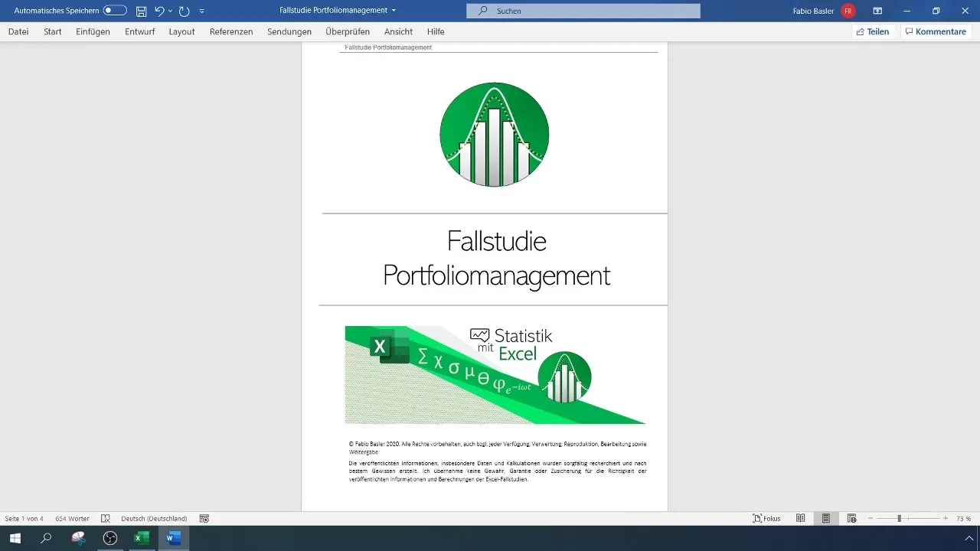
Task: Click the Save (diskette) icon
Action: point(141,11)
